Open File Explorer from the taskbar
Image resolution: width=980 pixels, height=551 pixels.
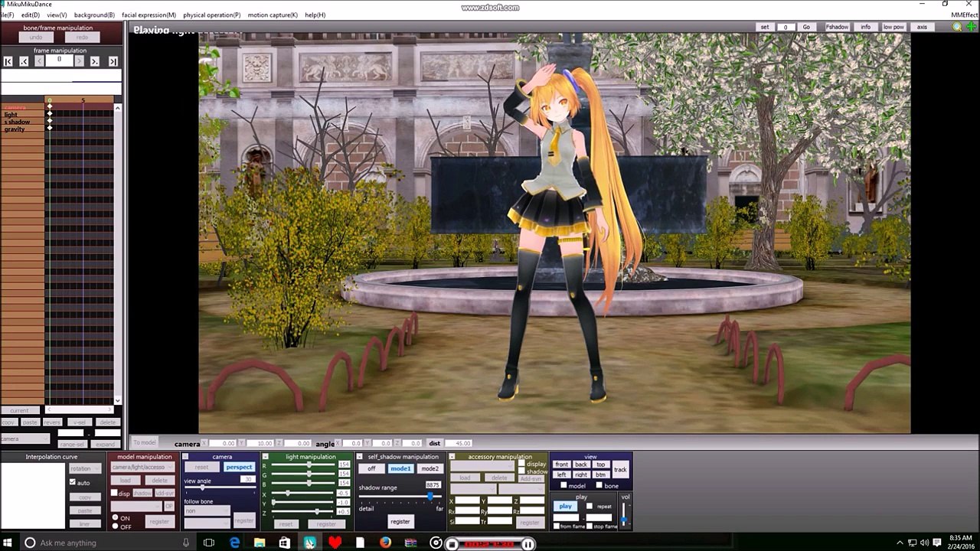coord(260,543)
